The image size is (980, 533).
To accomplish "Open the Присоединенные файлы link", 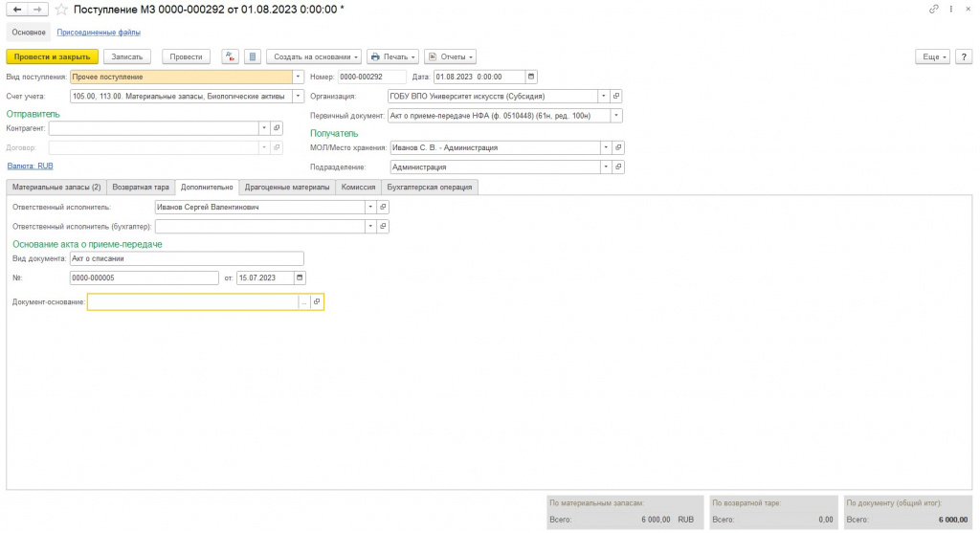I will (x=99, y=33).
